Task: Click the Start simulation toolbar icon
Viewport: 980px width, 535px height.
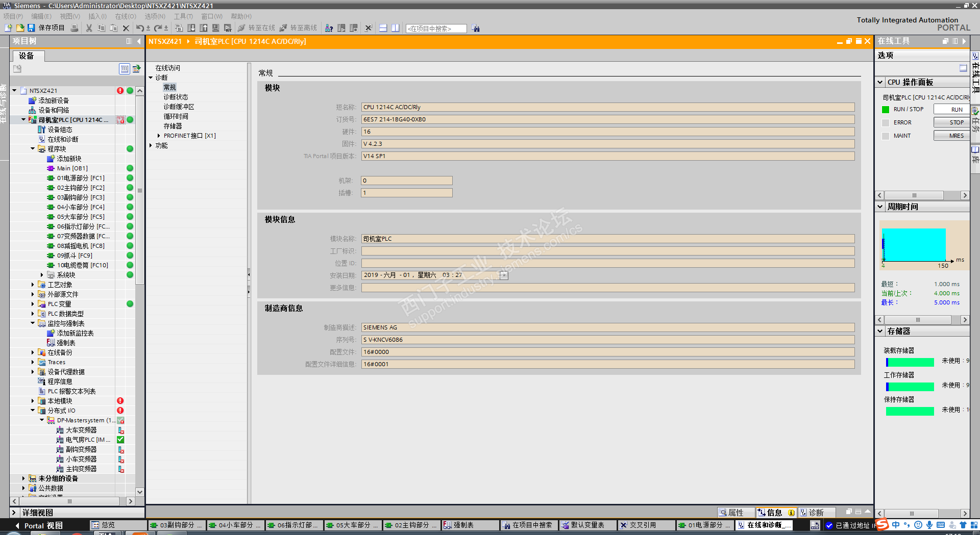Action: [x=216, y=28]
